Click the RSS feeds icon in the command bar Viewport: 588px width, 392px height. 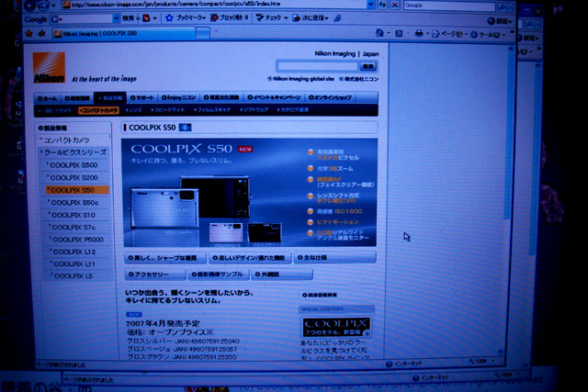pos(399,34)
